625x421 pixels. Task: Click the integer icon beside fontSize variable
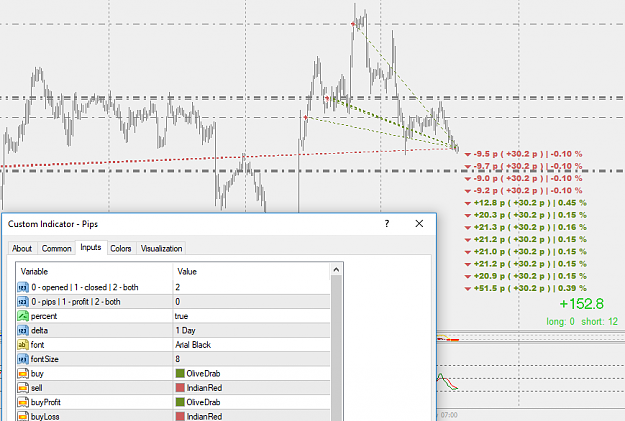23,359
